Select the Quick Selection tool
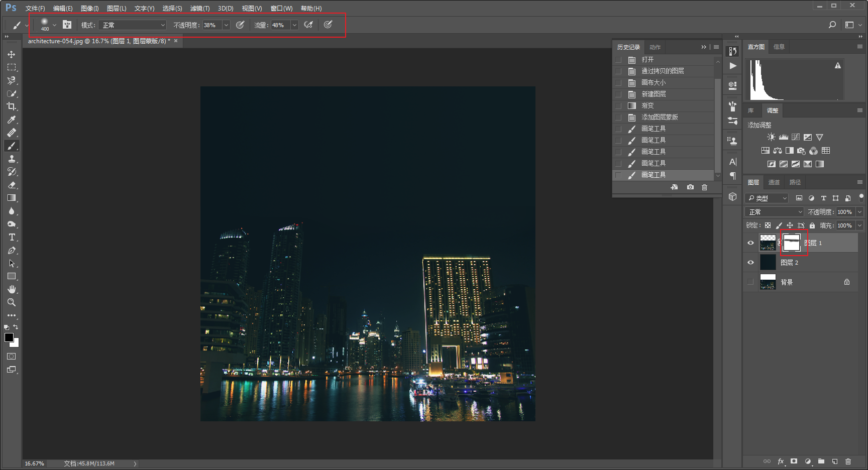The image size is (868, 470). pos(12,93)
